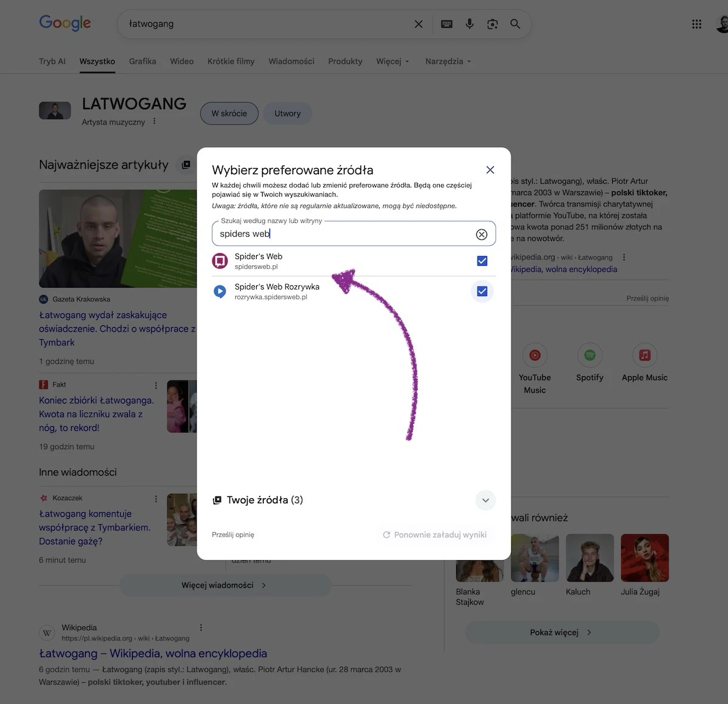Click the magnifier search icon
Viewport: 728px width, 704px height.
click(x=515, y=24)
